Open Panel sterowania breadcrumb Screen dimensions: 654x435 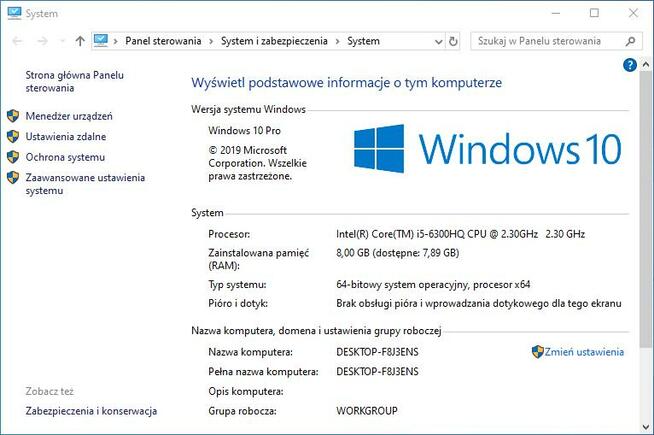click(163, 41)
